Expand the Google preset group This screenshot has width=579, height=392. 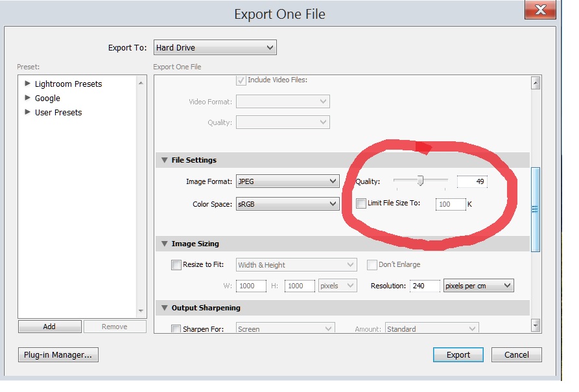[x=27, y=98]
